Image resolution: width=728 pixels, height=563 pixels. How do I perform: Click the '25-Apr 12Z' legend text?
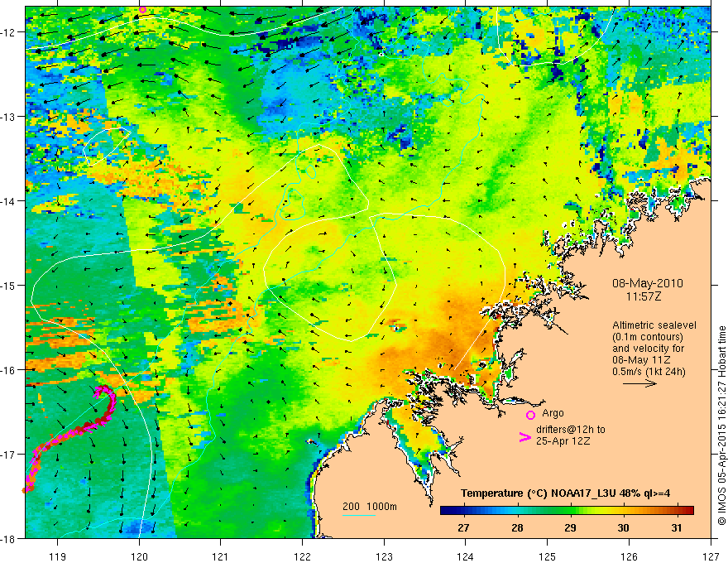(x=563, y=440)
